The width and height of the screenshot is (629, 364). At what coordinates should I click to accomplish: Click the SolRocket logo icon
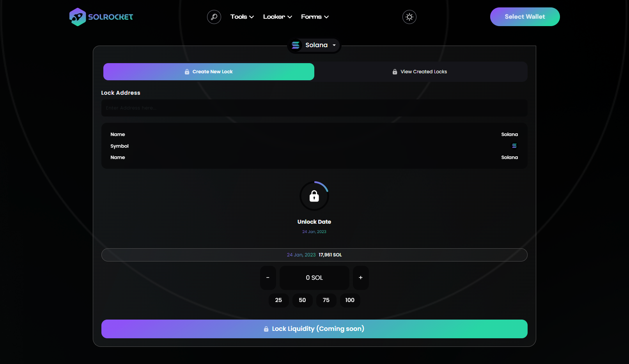77,17
